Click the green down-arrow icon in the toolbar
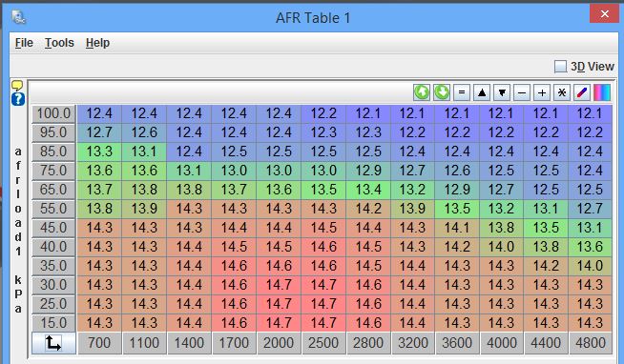This screenshot has width=624, height=364. (x=442, y=92)
